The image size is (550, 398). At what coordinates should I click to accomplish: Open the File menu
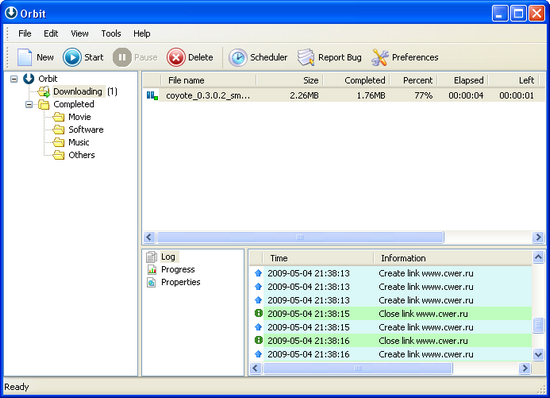click(25, 34)
